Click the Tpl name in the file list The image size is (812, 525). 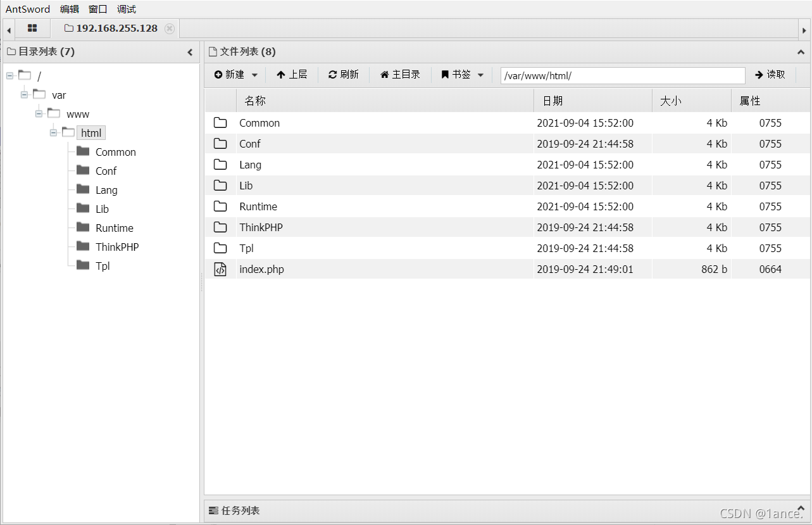(x=246, y=248)
